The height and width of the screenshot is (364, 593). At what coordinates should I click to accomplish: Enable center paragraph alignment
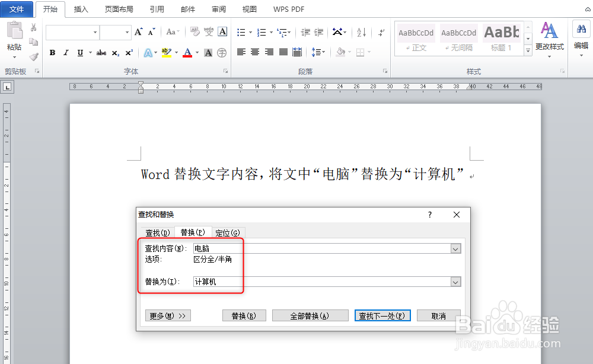pos(255,53)
